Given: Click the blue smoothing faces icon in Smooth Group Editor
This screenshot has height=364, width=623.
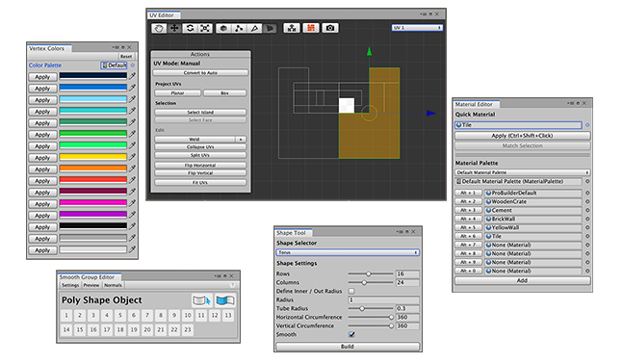Looking at the screenshot, I should 225,300.
